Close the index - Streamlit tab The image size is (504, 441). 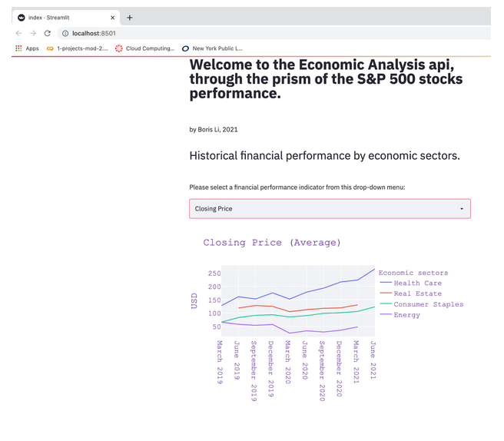113,17
